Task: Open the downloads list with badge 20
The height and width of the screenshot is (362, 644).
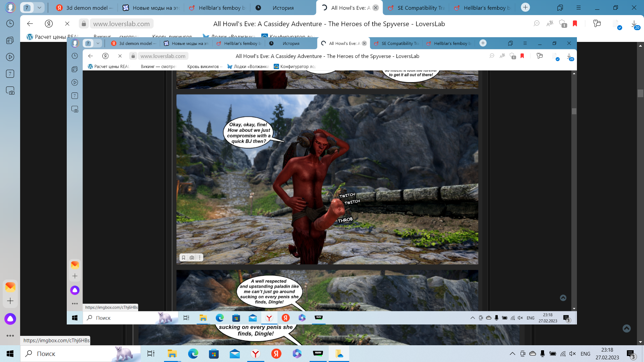Action: (x=635, y=25)
